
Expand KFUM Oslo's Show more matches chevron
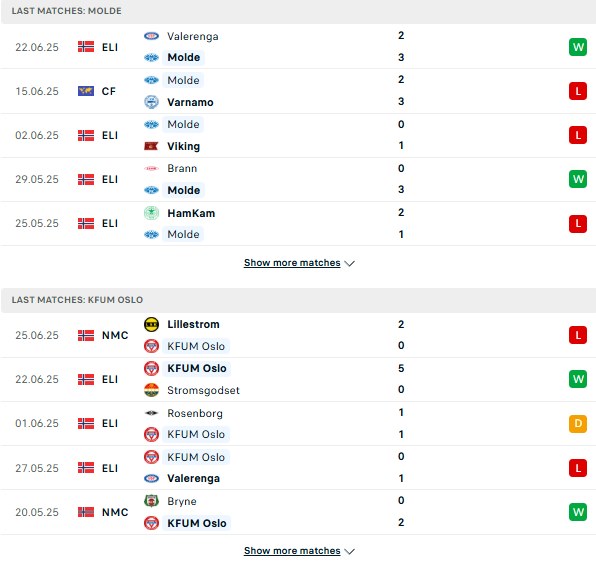click(349, 551)
